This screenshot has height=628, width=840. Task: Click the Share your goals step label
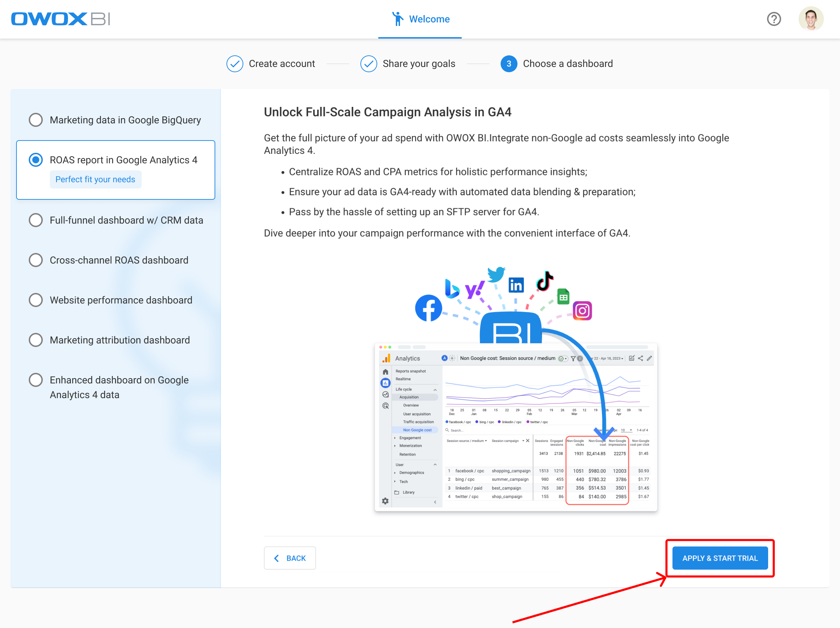(x=419, y=64)
